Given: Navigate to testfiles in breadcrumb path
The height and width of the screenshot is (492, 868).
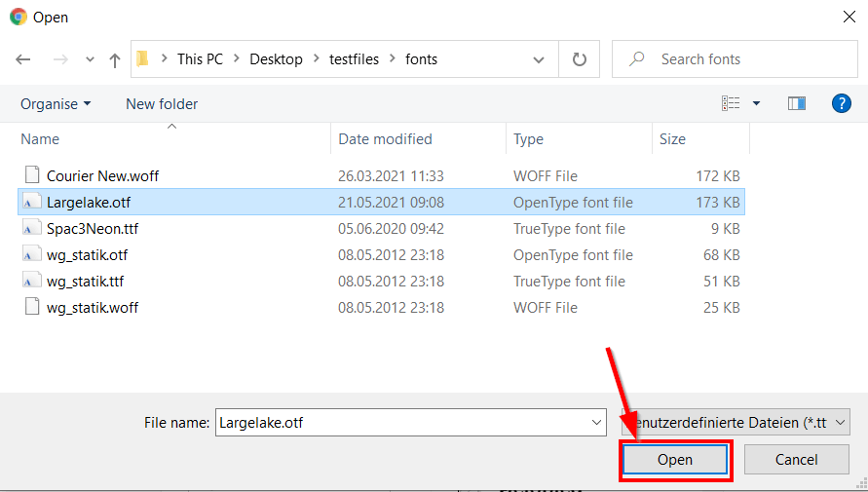Looking at the screenshot, I should point(354,59).
